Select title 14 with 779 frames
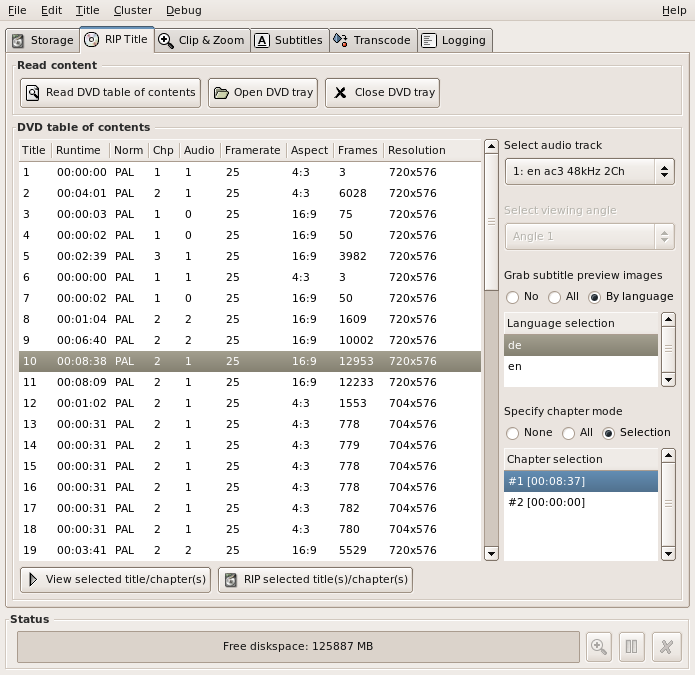 (x=250, y=445)
